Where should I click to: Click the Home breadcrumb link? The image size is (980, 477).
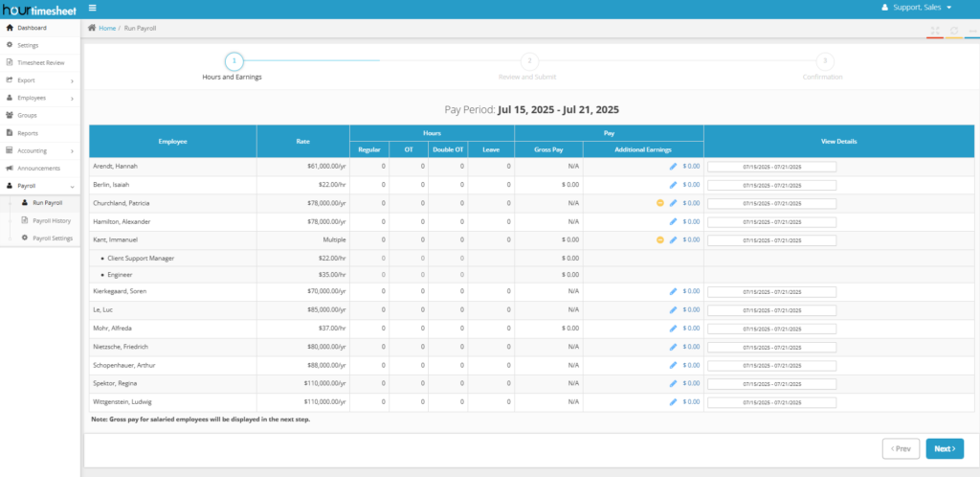pyautogui.click(x=106, y=29)
